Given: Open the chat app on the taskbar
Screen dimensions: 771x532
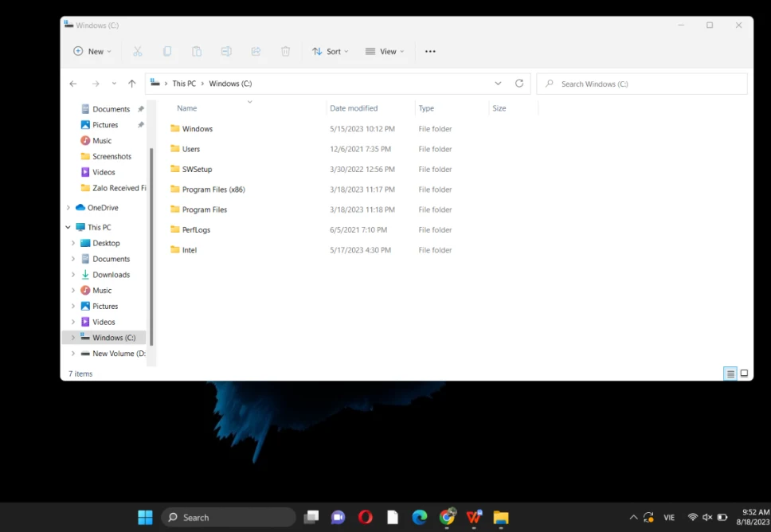Looking at the screenshot, I should tap(339, 517).
